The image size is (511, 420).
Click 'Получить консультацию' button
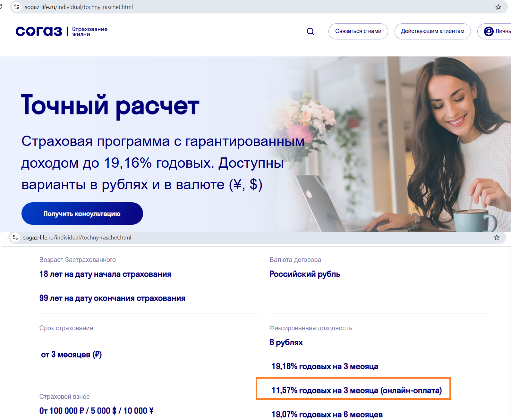click(82, 214)
